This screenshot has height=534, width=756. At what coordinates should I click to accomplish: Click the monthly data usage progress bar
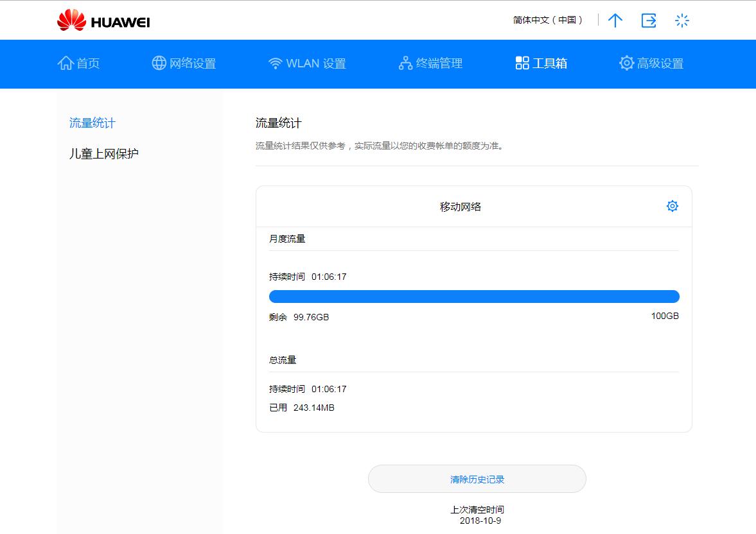click(x=474, y=296)
